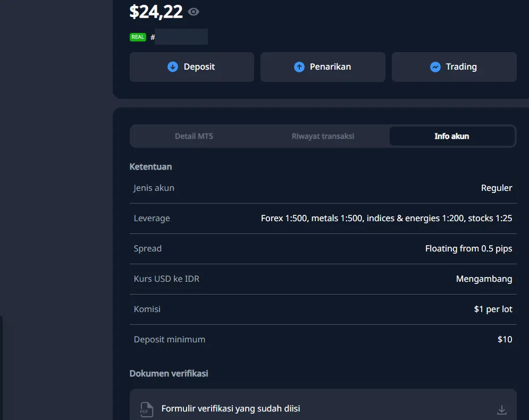Click the Deposit button
The width and height of the screenshot is (529, 420).
coord(191,67)
